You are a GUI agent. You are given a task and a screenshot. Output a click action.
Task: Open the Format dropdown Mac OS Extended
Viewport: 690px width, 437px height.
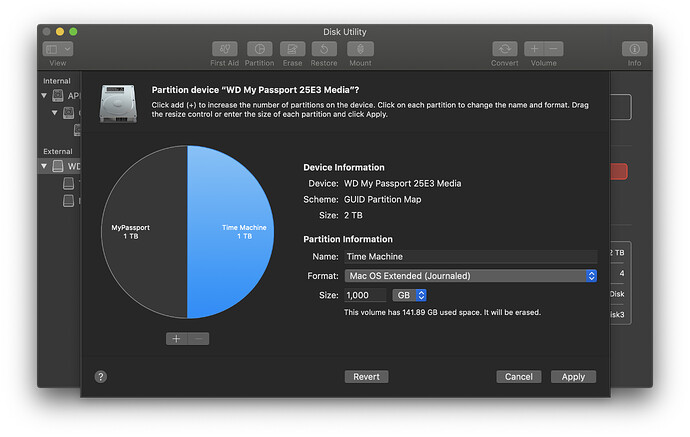click(470, 275)
